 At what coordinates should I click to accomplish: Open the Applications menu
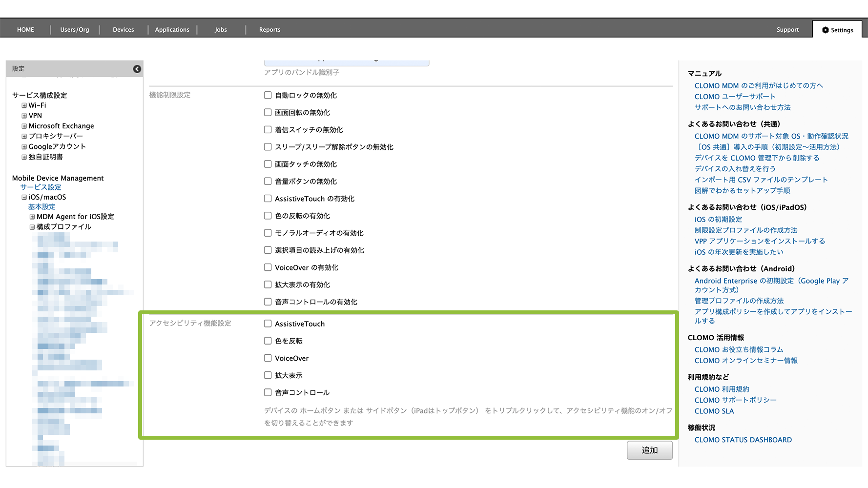[172, 30]
